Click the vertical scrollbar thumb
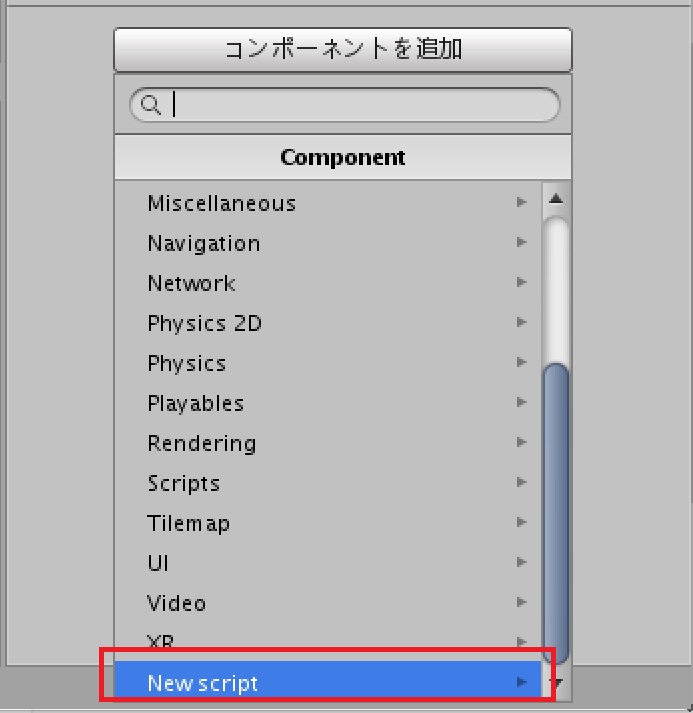Image resolution: width=693 pixels, height=713 pixels. 556,510
